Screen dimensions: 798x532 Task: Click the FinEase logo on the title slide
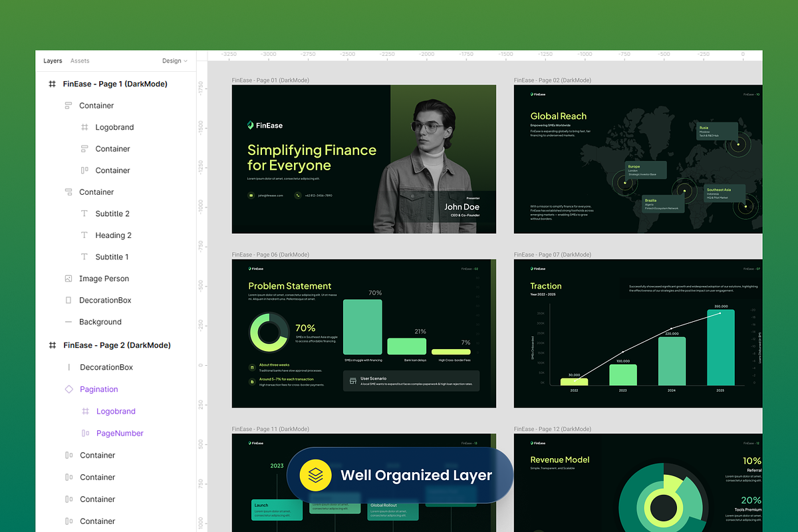coord(265,125)
